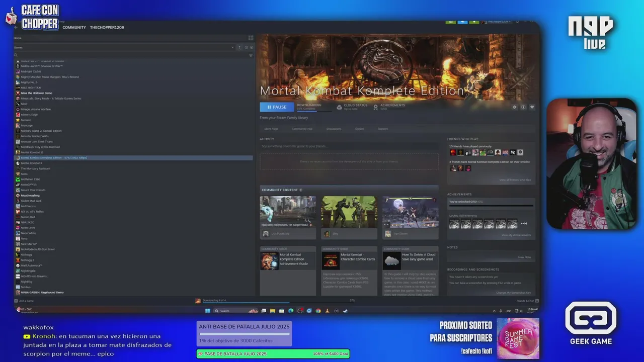This screenshot has width=644, height=362.
Task: Click the library search field
Action: [130, 55]
